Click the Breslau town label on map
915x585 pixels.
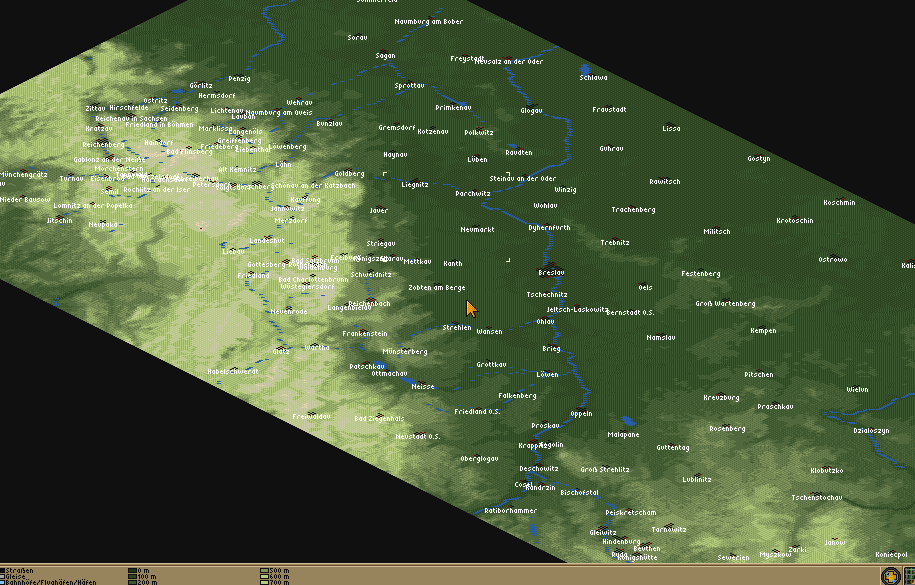(551, 272)
